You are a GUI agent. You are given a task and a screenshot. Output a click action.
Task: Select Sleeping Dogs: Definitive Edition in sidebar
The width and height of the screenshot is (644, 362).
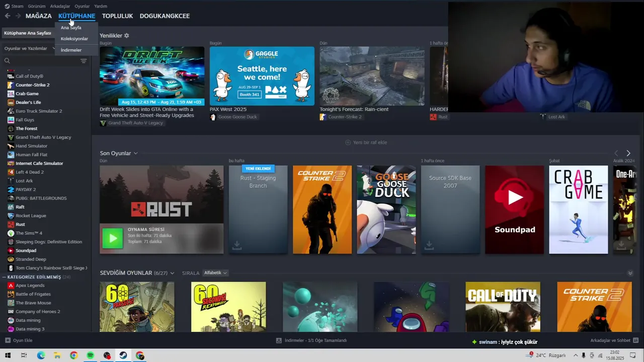coord(48,242)
